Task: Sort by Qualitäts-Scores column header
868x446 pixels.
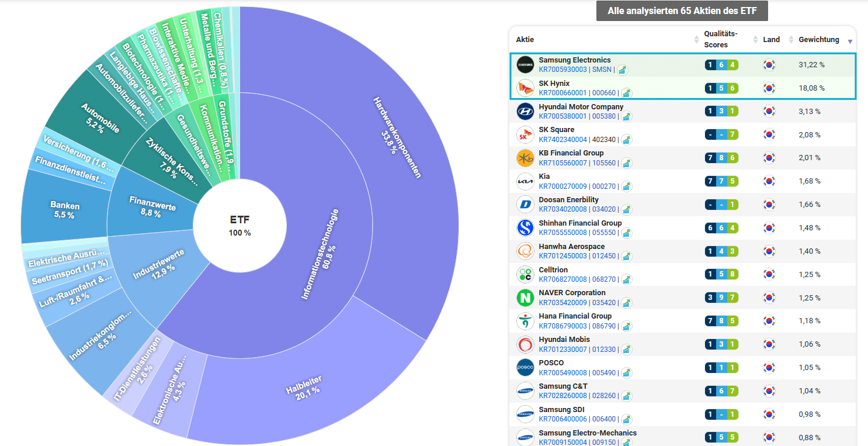Action: (721, 40)
